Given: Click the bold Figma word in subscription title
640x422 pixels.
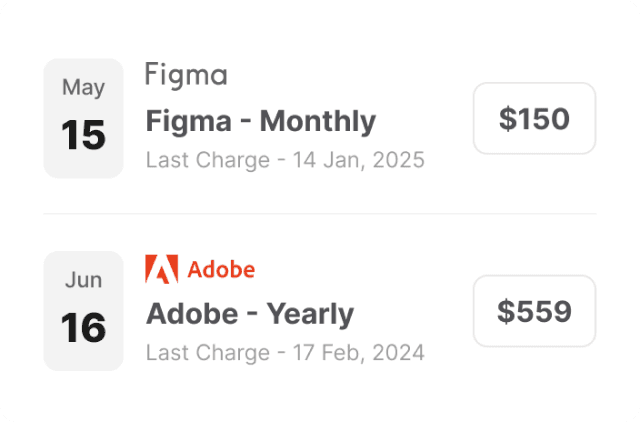Looking at the screenshot, I should click(189, 121).
